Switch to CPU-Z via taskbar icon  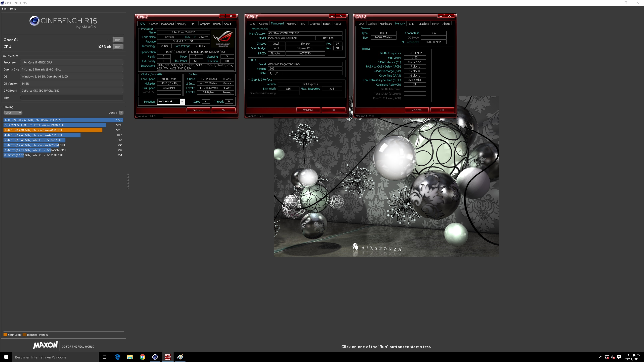(168, 357)
